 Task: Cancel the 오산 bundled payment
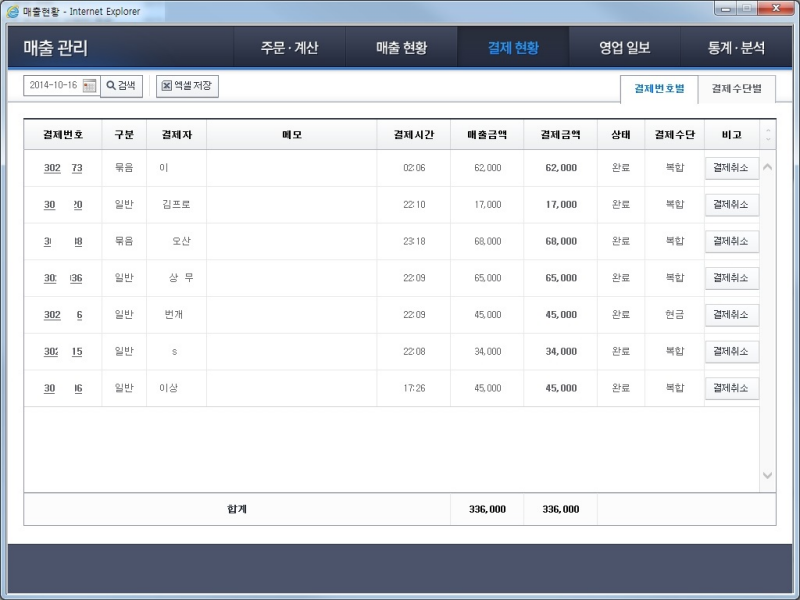click(730, 241)
